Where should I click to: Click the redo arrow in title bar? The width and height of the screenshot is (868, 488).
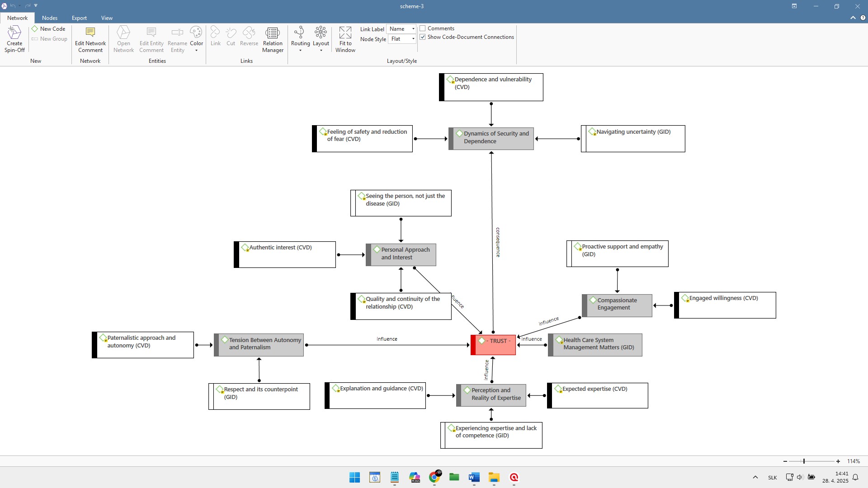click(28, 6)
